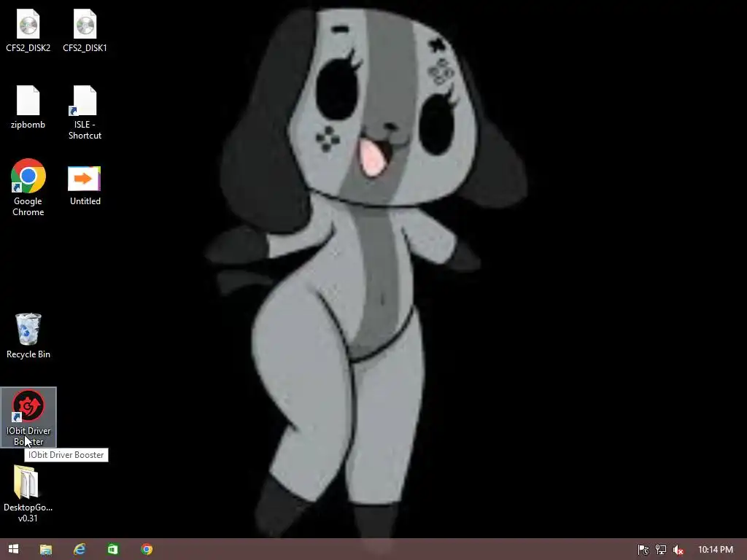Open File Explorer from the taskbar
The height and width of the screenshot is (560, 747).
tap(46, 550)
